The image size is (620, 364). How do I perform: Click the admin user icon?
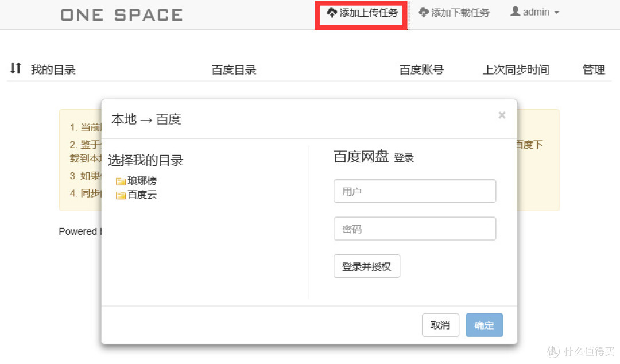point(515,12)
